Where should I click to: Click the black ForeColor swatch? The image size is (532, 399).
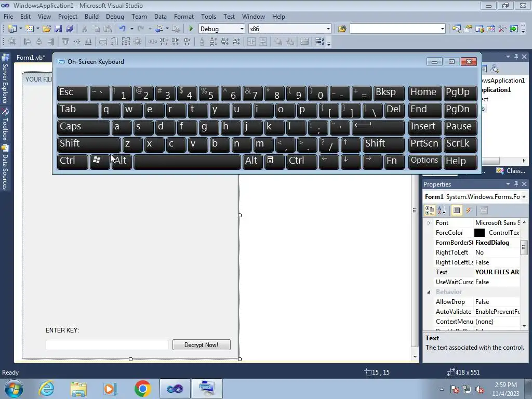(480, 233)
